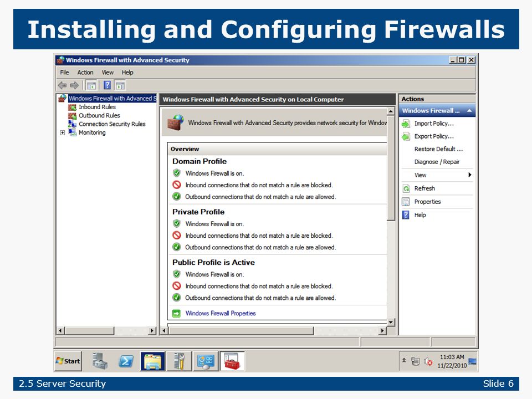Click Properties in the Actions pane

tap(427, 202)
